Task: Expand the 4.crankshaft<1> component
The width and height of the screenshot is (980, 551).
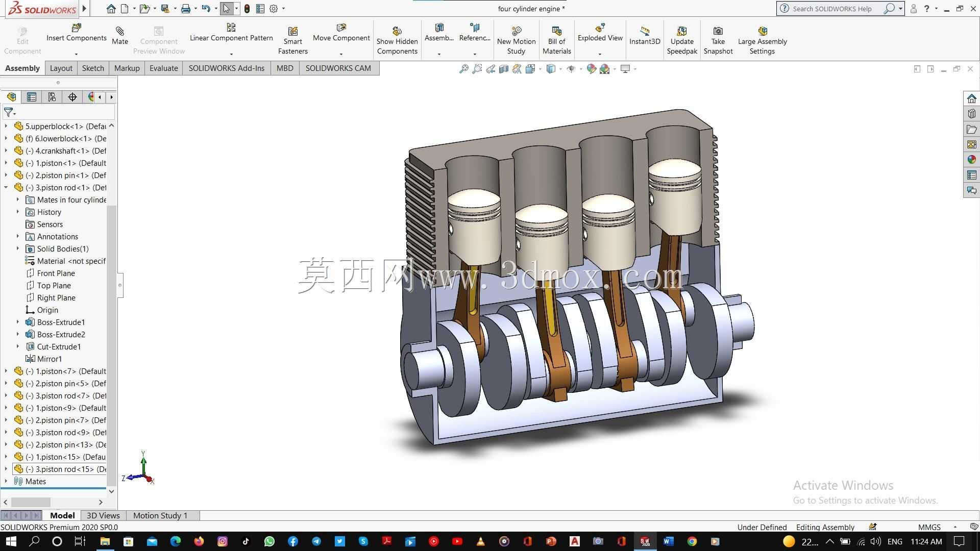Action: [x=6, y=151]
